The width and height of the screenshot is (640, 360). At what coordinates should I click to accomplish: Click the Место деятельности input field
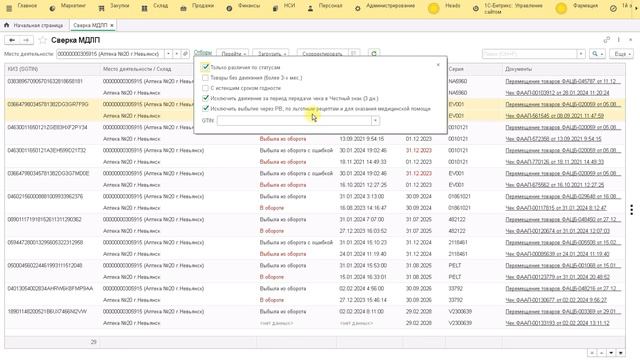click(110, 54)
